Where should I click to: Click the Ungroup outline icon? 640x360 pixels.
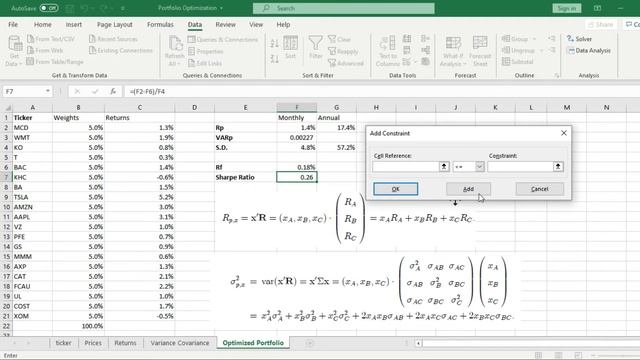point(506,50)
